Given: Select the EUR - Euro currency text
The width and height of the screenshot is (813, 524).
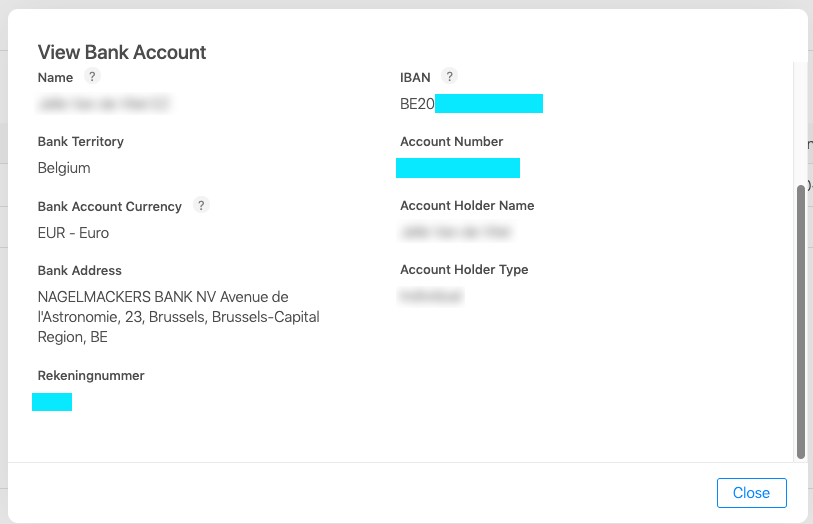Looking at the screenshot, I should pyautogui.click(x=73, y=233).
